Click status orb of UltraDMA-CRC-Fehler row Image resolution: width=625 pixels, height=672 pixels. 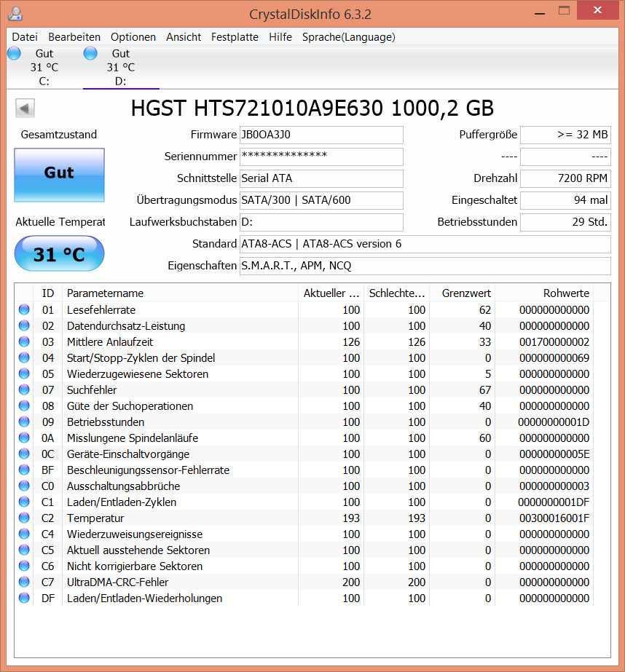tap(25, 582)
